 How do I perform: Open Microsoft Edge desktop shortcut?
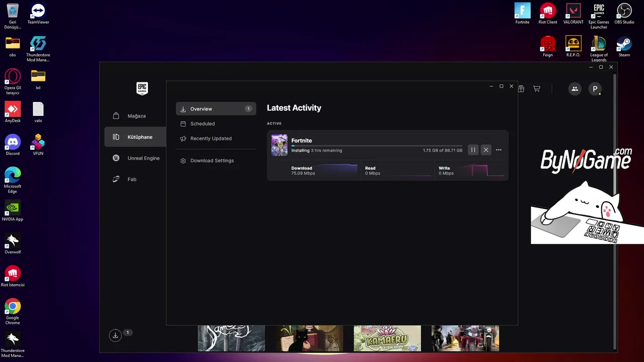tap(13, 180)
